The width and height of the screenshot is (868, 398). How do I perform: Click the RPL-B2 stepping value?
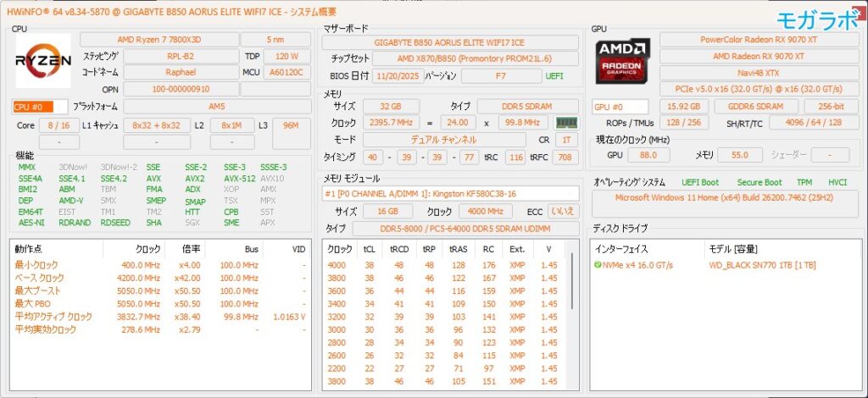point(181,57)
